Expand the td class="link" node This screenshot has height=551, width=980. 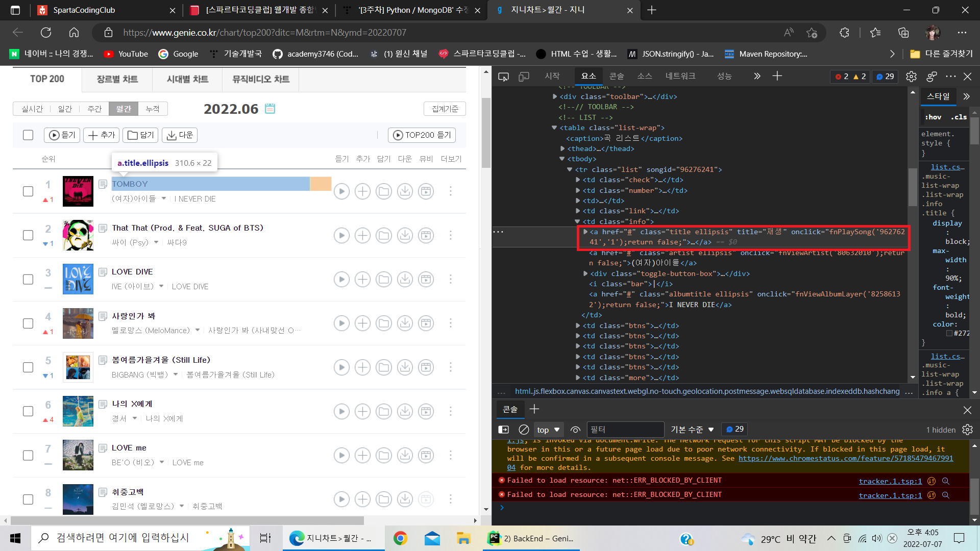click(578, 211)
